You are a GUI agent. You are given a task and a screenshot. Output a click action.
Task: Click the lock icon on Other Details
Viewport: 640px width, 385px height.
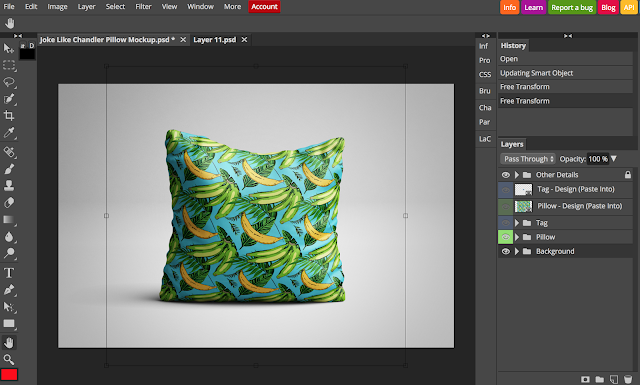coord(628,175)
